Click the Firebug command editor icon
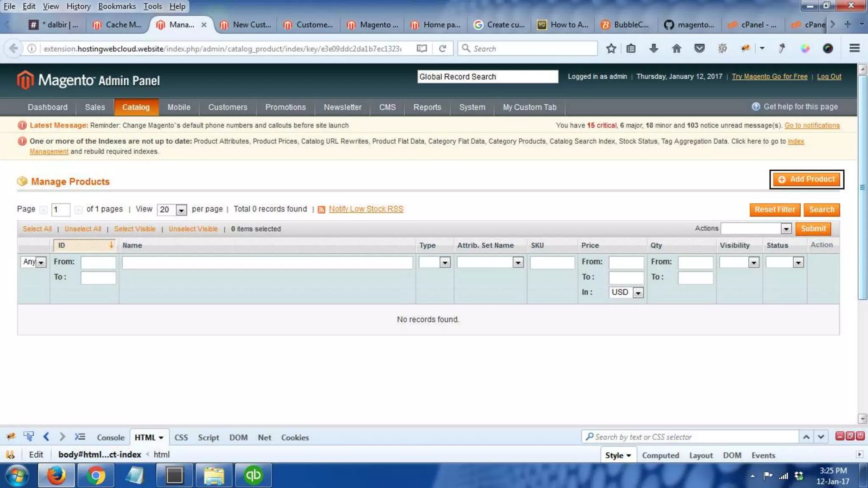 [80, 437]
